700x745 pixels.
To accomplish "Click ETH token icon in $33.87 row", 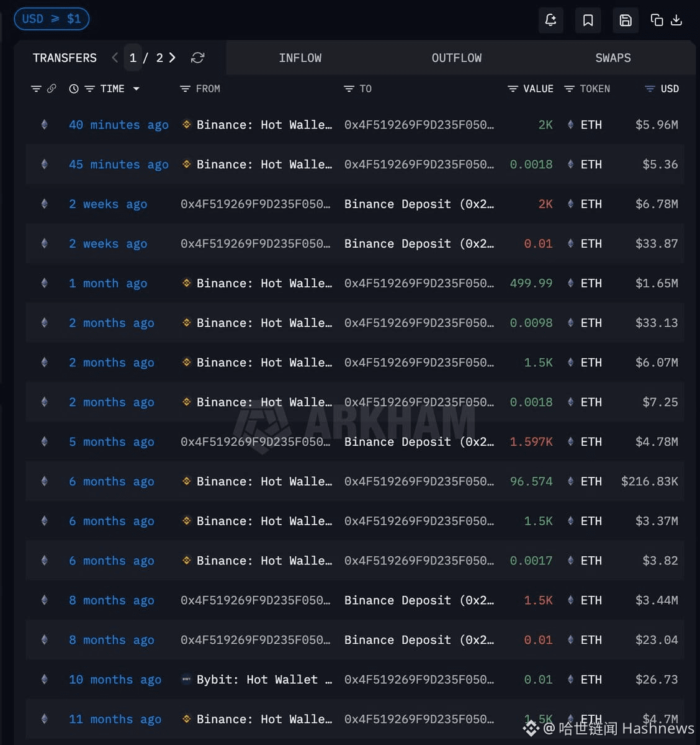I will (570, 243).
